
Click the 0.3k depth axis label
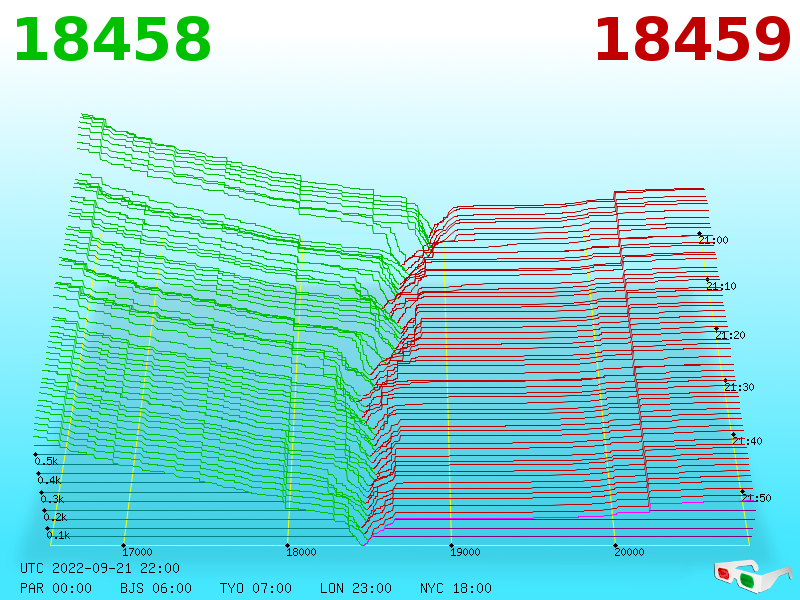pyautogui.click(x=52, y=499)
